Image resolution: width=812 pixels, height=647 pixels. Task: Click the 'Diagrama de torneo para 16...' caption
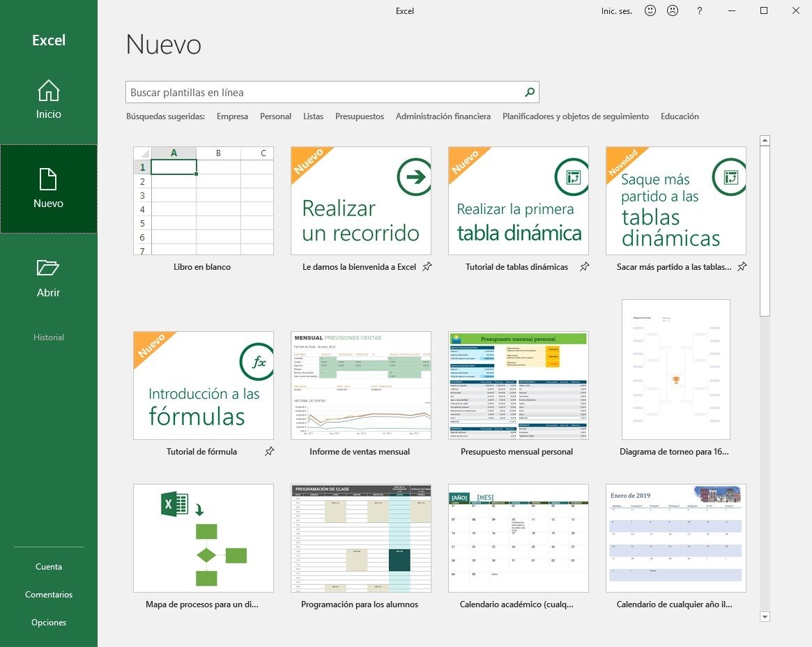coord(674,452)
